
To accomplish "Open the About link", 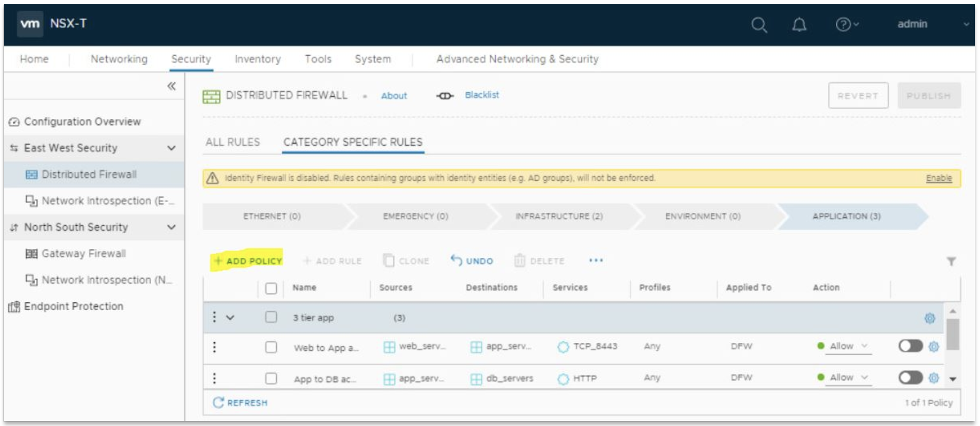I will click(394, 96).
